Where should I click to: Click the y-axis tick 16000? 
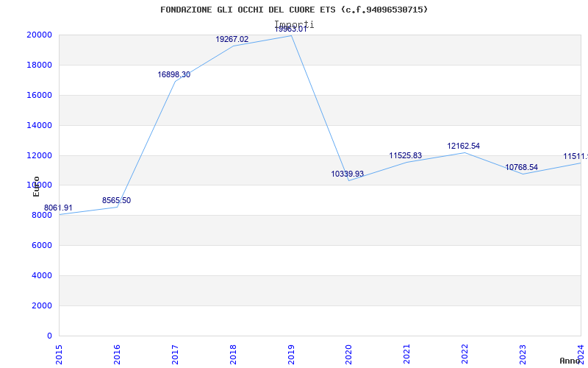coord(39,96)
